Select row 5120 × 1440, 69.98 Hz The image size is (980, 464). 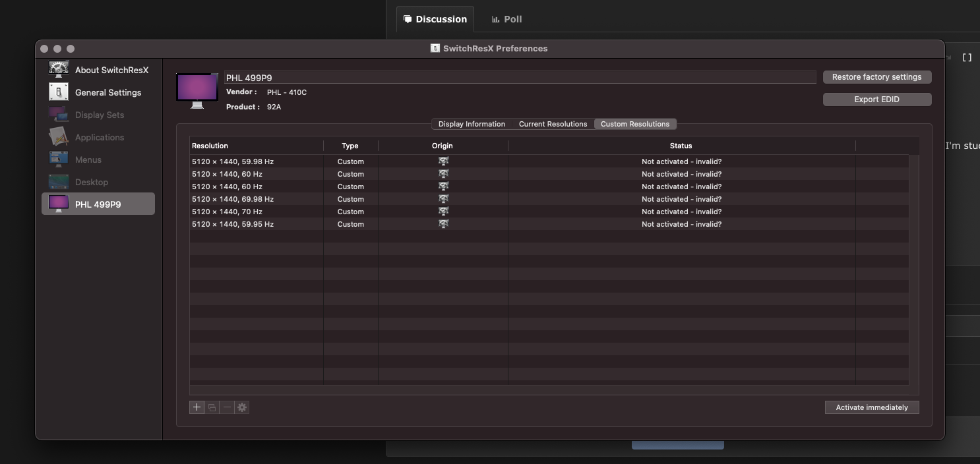pyautogui.click(x=549, y=199)
